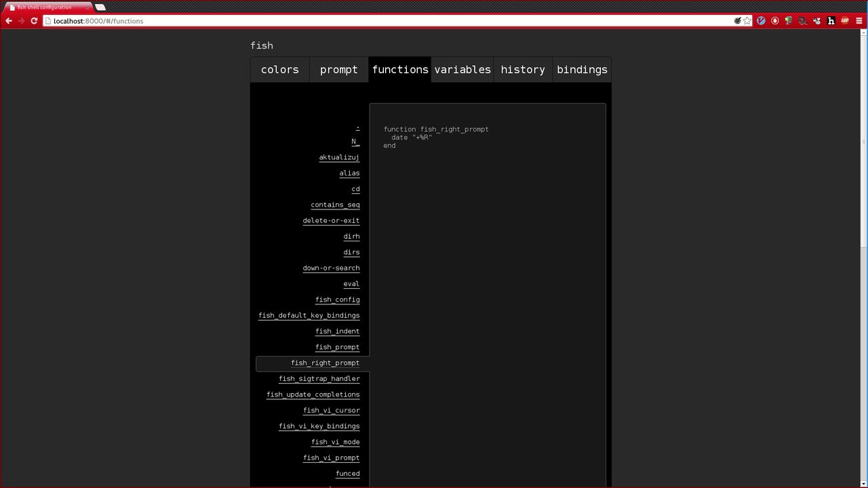Click the browser forward arrow
Viewport: 868px width, 488px height.
[21, 21]
